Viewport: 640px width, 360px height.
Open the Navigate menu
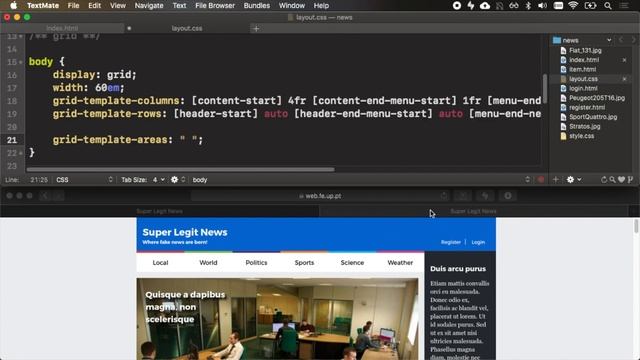[x=149, y=6]
